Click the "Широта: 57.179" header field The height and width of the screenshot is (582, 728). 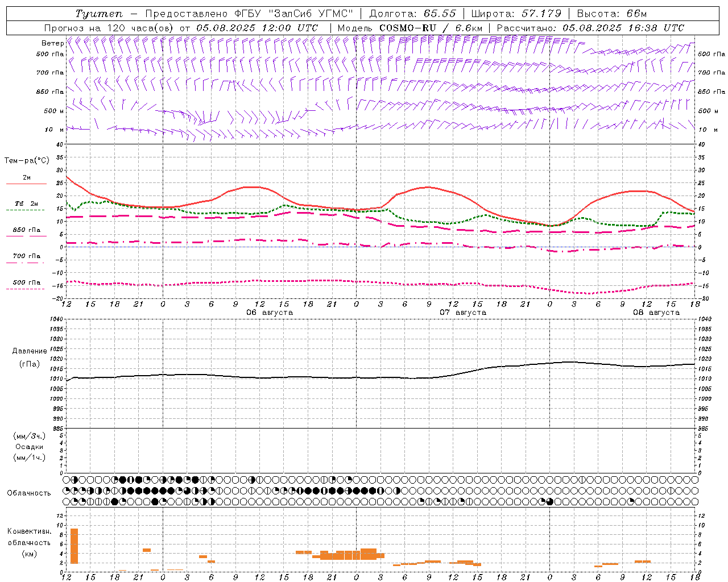coord(516,14)
